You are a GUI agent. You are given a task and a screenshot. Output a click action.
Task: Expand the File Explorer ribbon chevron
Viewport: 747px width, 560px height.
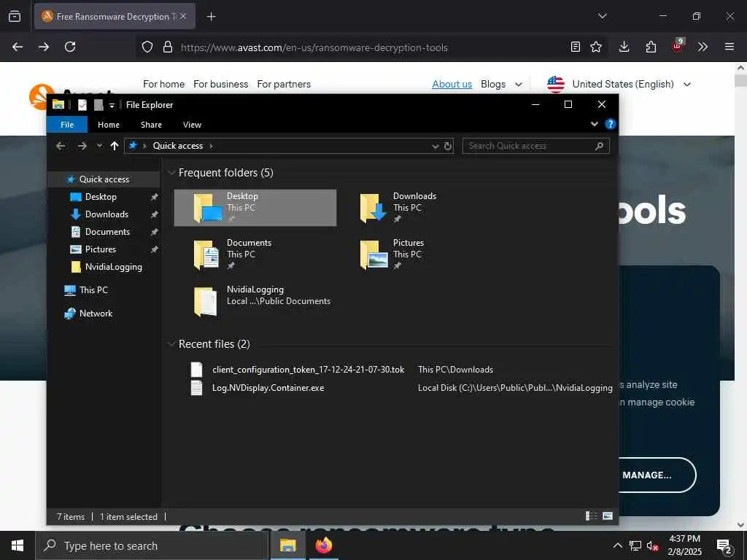point(595,124)
